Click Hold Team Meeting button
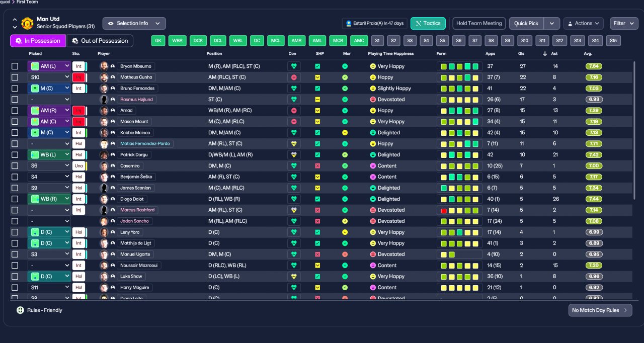644x343 pixels. coord(479,24)
